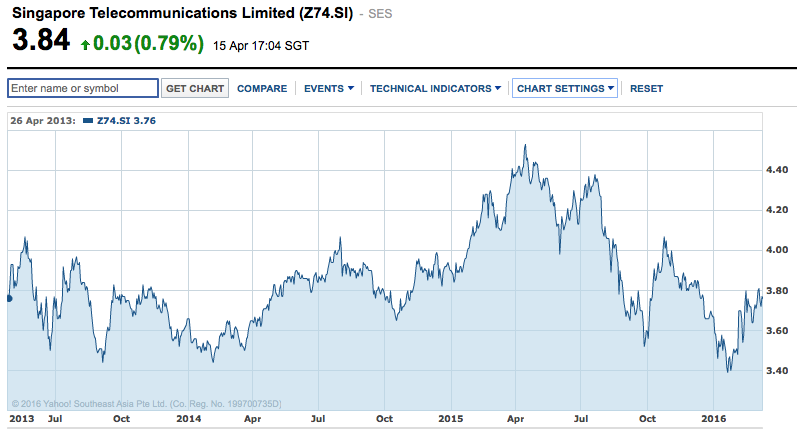
Task: Click the 2015 x-axis label
Action: pyautogui.click(x=451, y=419)
